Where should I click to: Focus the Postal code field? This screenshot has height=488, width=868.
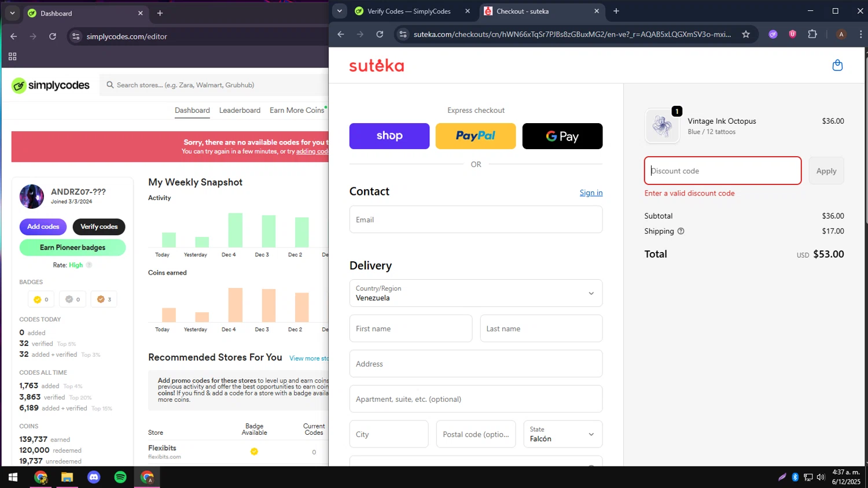(476, 434)
